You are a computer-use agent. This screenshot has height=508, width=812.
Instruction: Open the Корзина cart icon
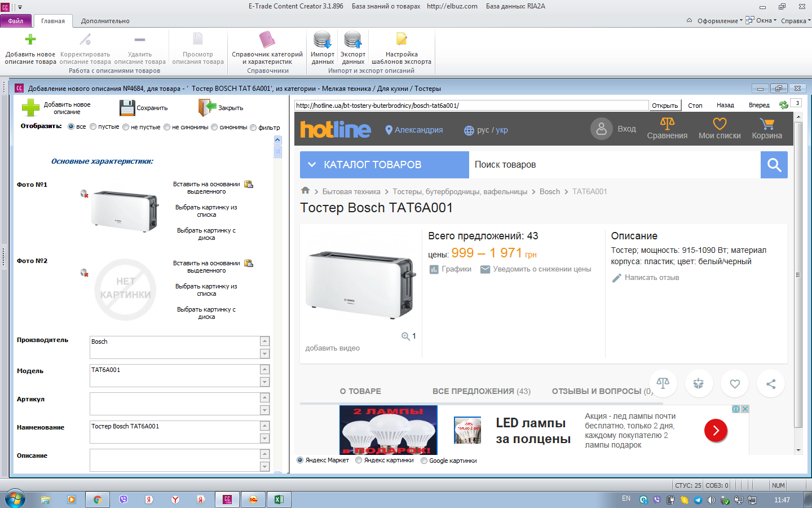pos(767,124)
